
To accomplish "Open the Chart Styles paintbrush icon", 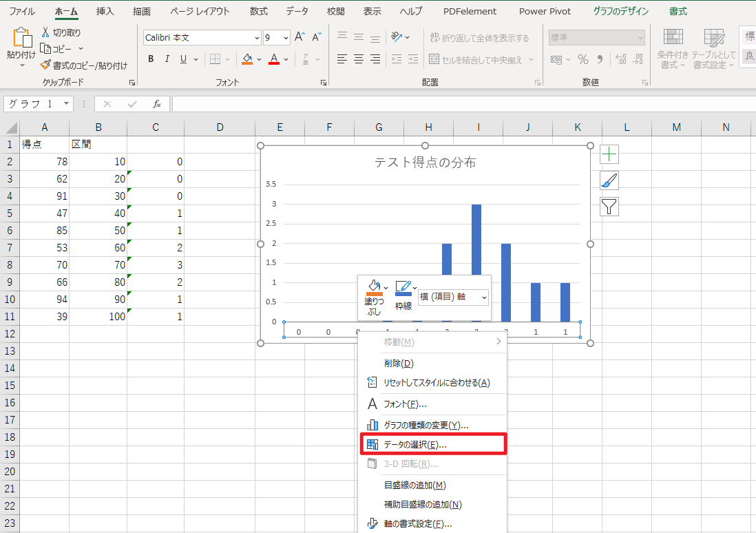I will click(x=609, y=180).
